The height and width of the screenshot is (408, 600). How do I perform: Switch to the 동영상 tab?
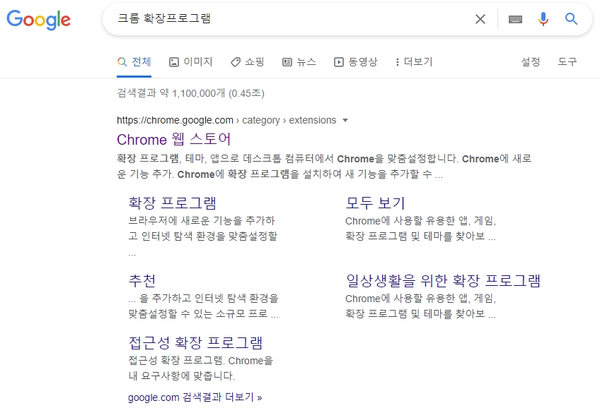point(355,62)
